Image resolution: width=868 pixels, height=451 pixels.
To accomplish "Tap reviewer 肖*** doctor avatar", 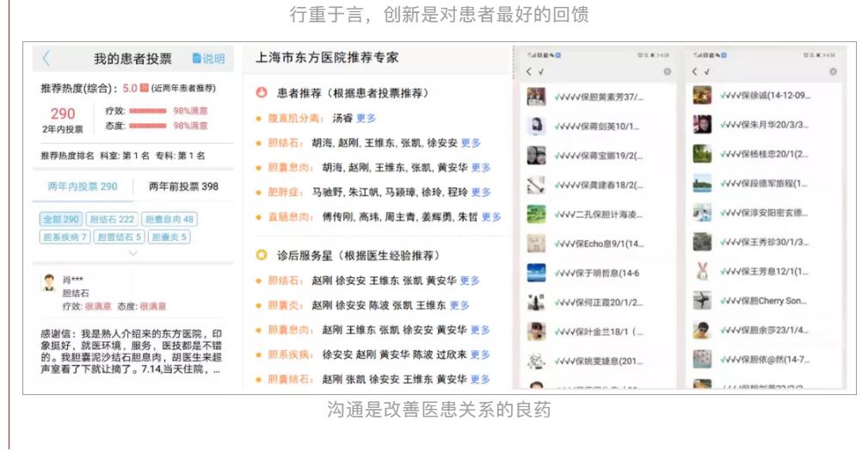I will [x=49, y=282].
